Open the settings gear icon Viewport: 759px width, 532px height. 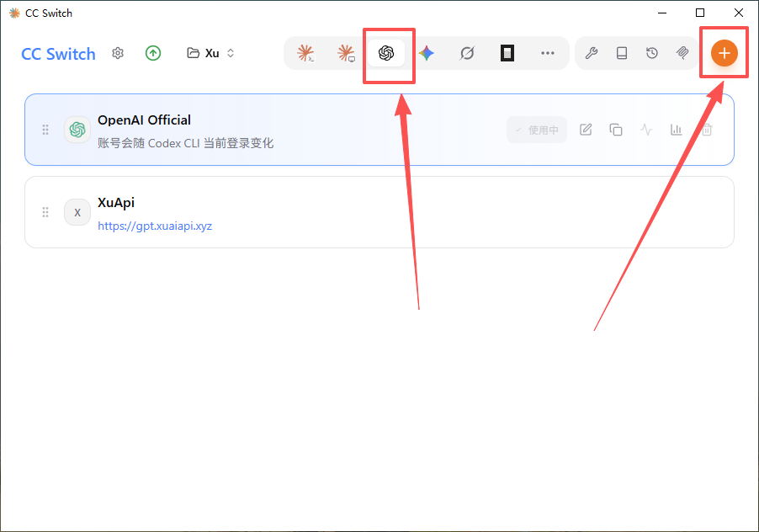point(118,53)
